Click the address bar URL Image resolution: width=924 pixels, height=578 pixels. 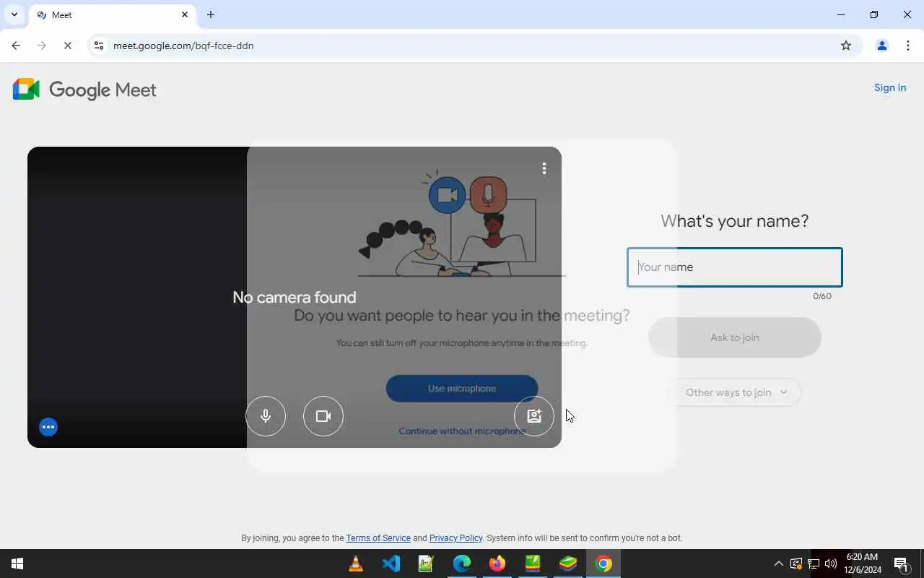[x=183, y=46]
